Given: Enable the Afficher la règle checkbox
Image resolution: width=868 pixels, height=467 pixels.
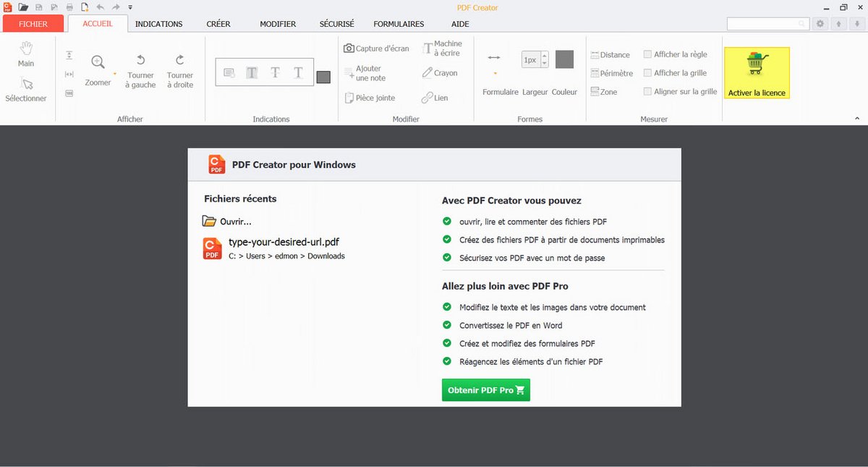Looking at the screenshot, I should click(648, 54).
